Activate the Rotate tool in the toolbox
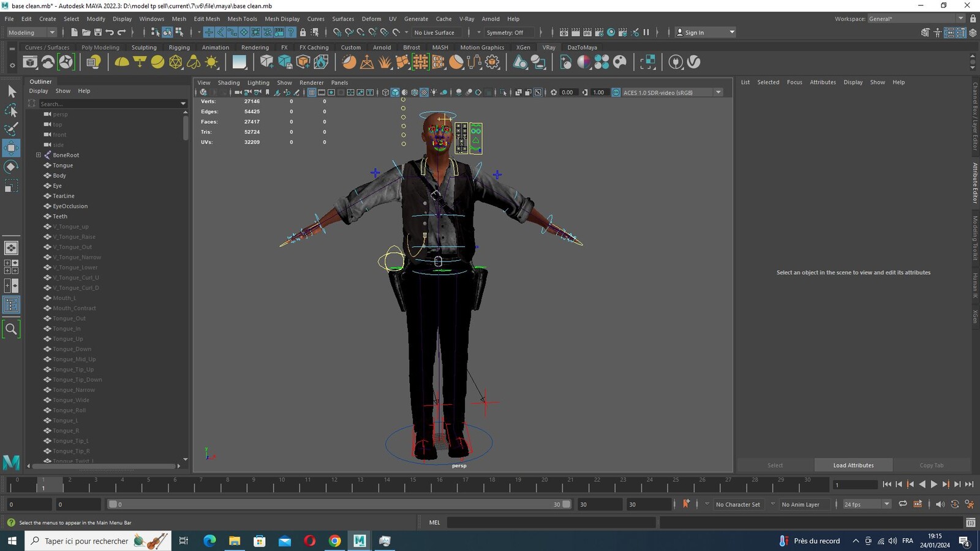 click(x=12, y=167)
